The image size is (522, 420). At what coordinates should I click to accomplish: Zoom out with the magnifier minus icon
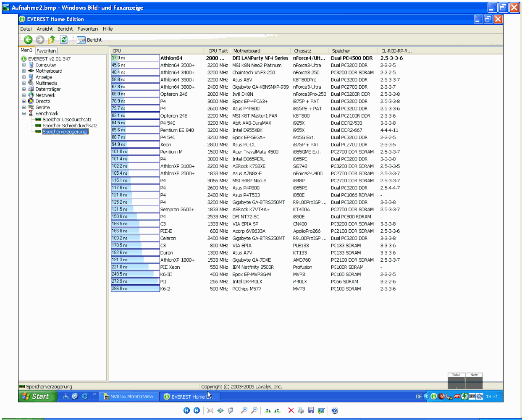point(254,410)
